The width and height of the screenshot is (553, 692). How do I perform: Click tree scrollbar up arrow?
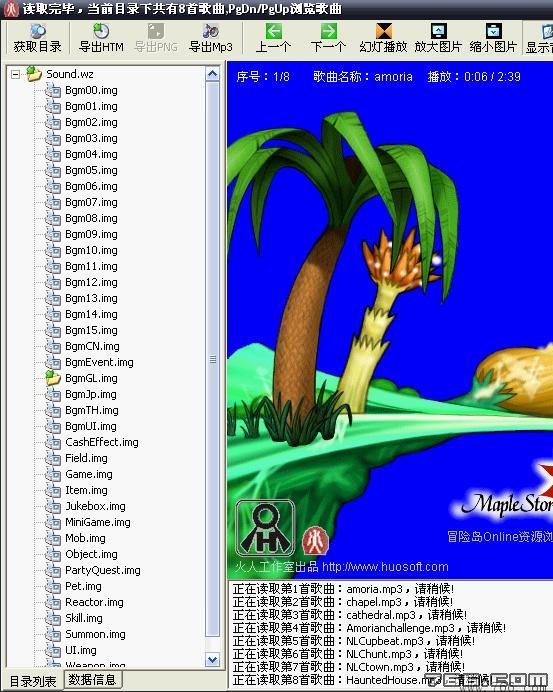pos(213,74)
